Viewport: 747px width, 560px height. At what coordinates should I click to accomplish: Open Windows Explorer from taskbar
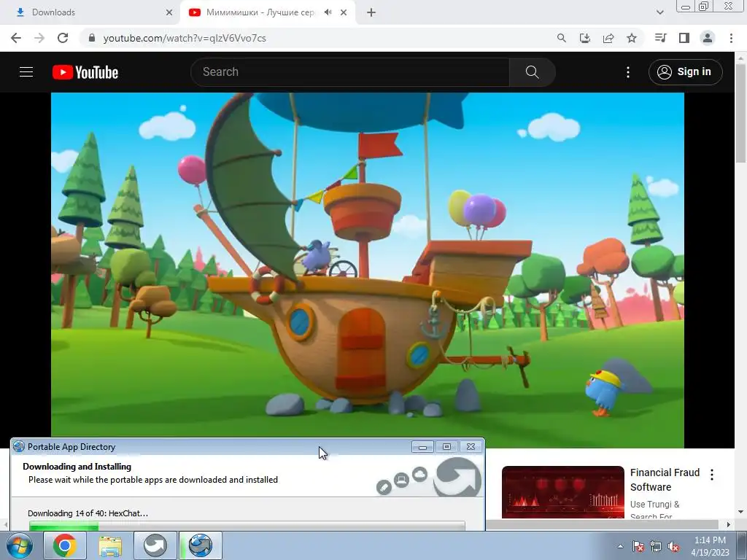point(110,545)
